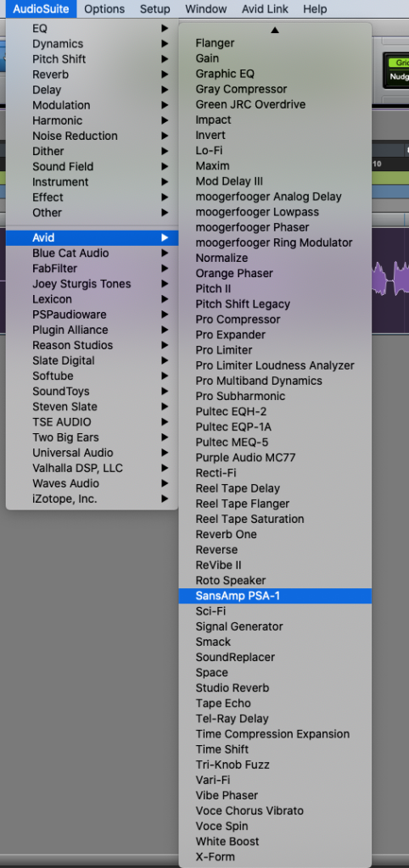Expand the Noise Reduction category

point(92,136)
